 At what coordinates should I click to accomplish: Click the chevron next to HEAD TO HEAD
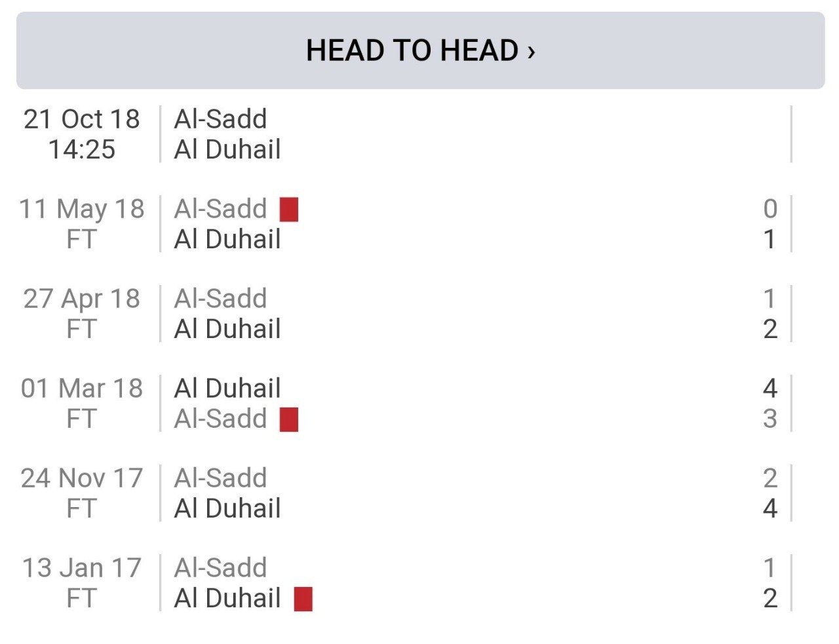coord(532,51)
